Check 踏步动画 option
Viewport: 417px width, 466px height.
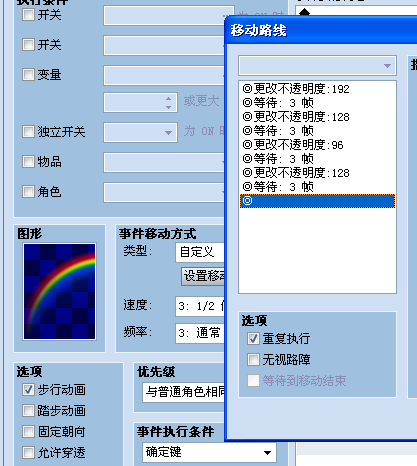coord(28,411)
